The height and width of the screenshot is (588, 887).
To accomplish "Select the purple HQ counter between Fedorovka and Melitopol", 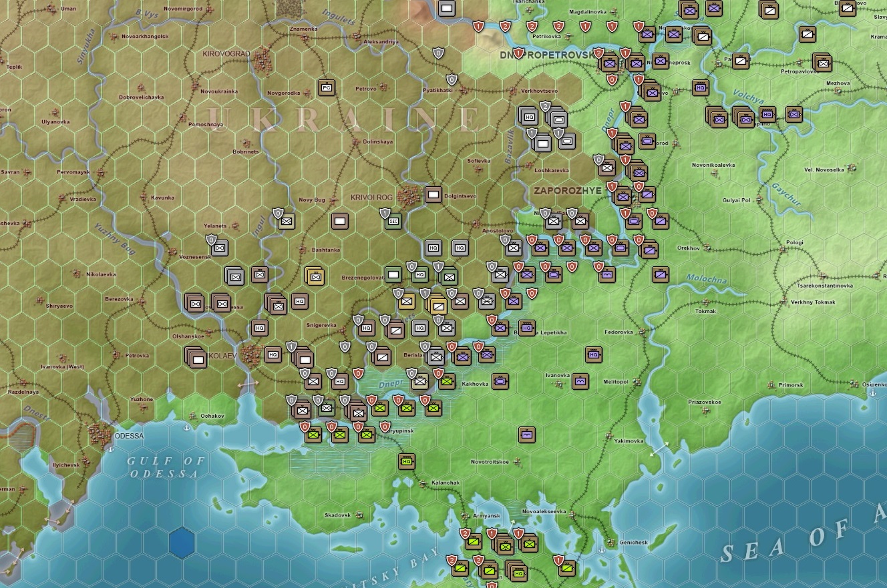I will [x=594, y=354].
